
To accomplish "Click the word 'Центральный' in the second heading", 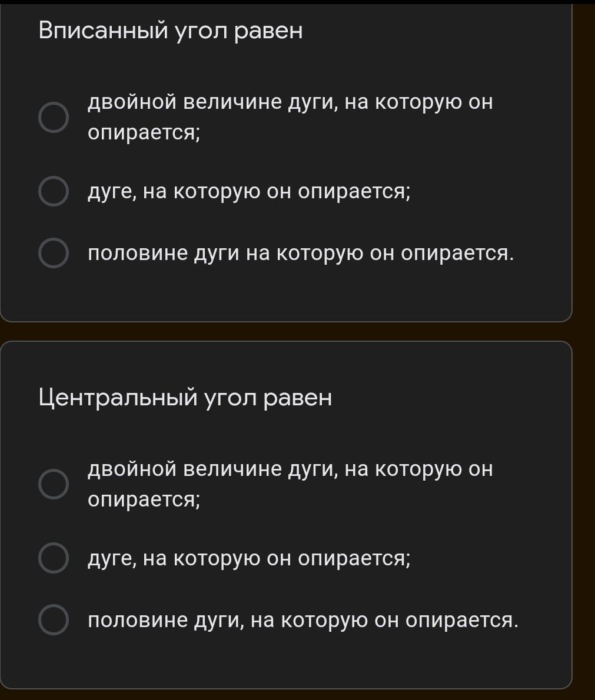I will 118,397.
